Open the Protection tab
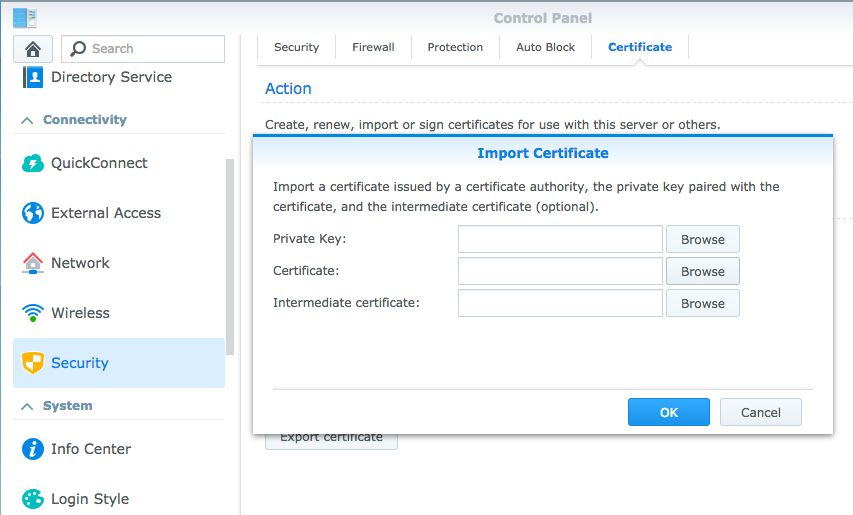Image resolution: width=853 pixels, height=515 pixels. coord(455,47)
